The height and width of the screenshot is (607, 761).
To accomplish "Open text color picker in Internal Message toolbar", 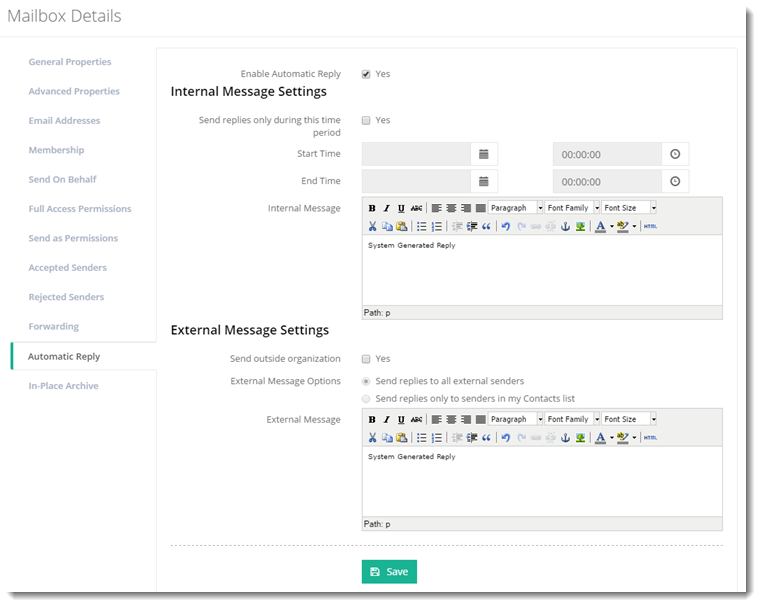I will [x=600, y=227].
